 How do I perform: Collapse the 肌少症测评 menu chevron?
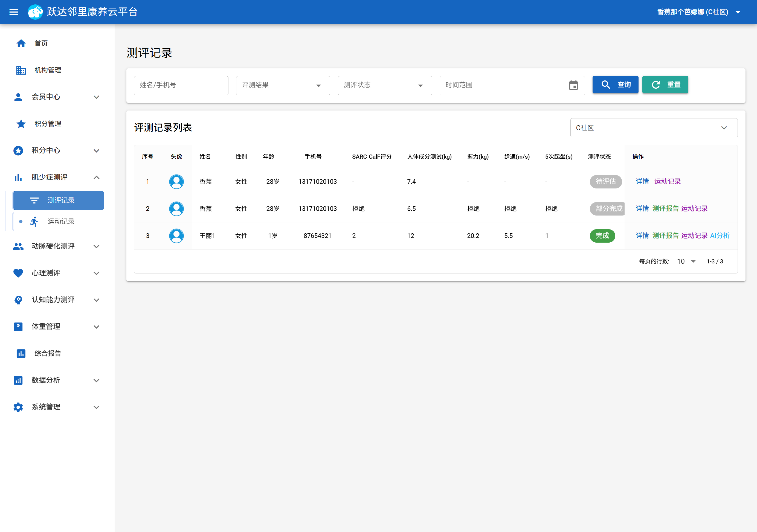coord(96,177)
